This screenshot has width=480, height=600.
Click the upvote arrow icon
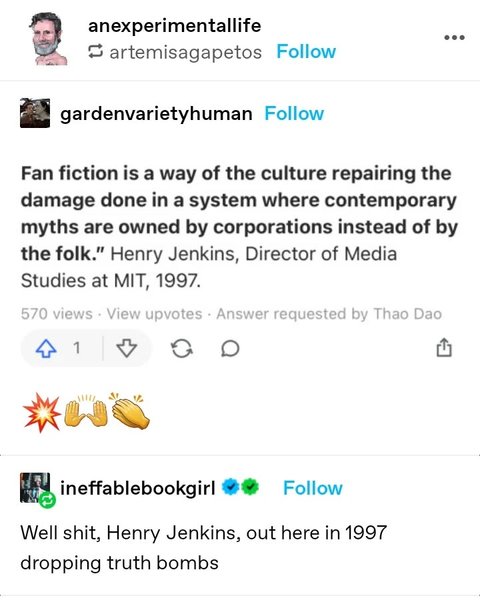click(x=46, y=349)
